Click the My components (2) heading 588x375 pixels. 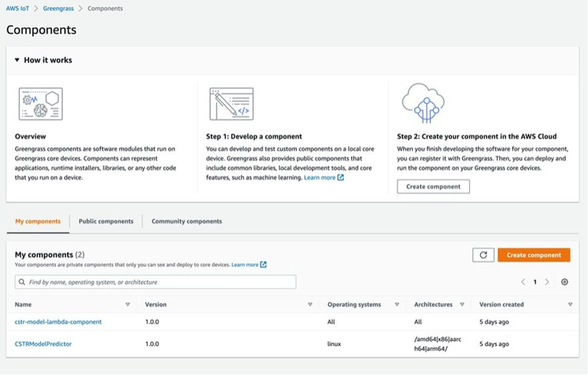[50, 254]
